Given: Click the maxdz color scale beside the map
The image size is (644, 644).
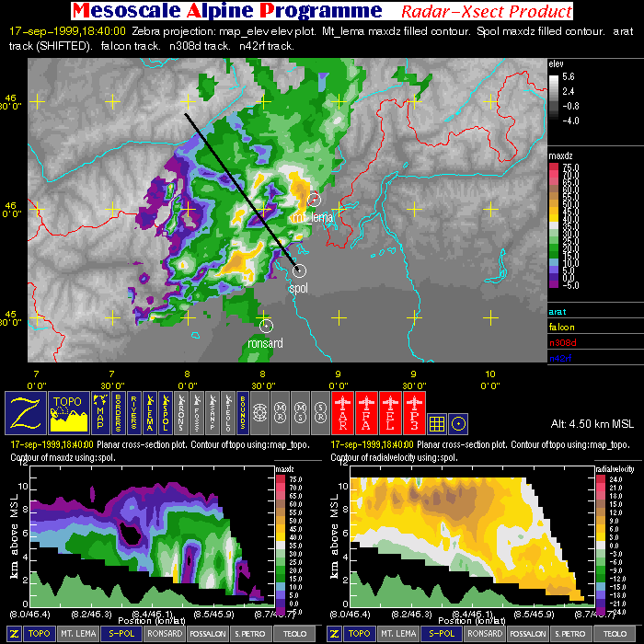Looking at the screenshot, I should click(x=554, y=225).
